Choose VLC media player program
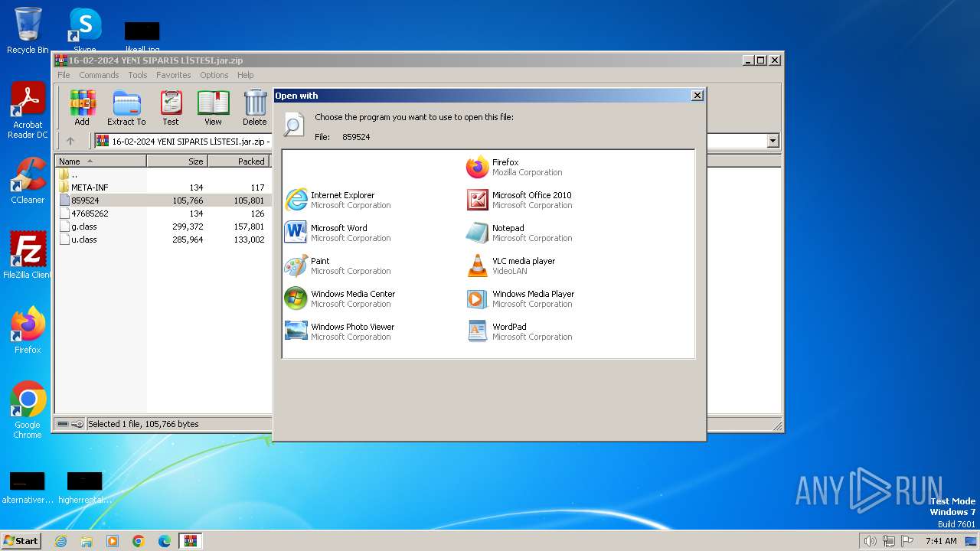This screenshot has width=980, height=551. [x=511, y=266]
